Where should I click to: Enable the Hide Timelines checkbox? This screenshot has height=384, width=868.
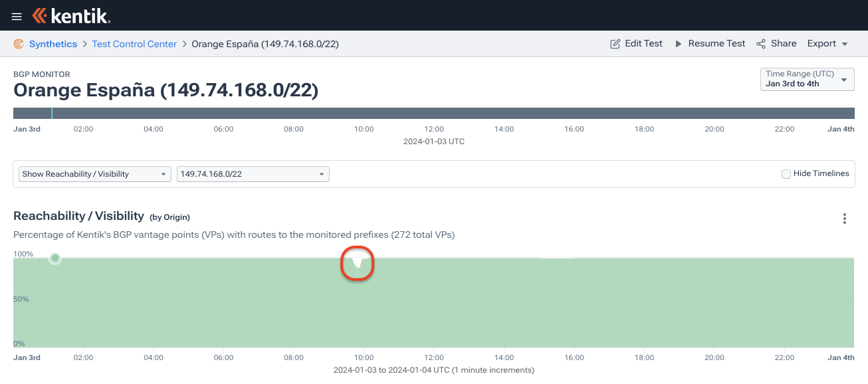[x=786, y=174]
